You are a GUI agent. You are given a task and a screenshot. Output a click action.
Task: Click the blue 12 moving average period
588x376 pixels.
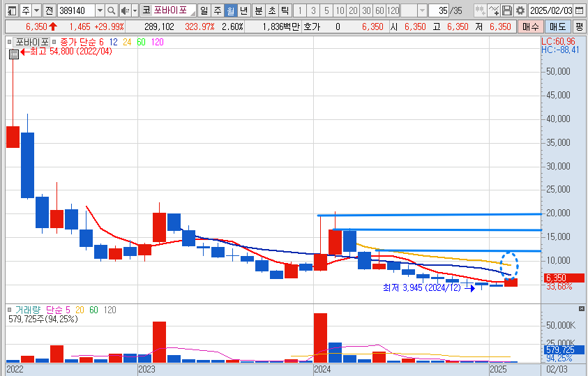point(113,42)
